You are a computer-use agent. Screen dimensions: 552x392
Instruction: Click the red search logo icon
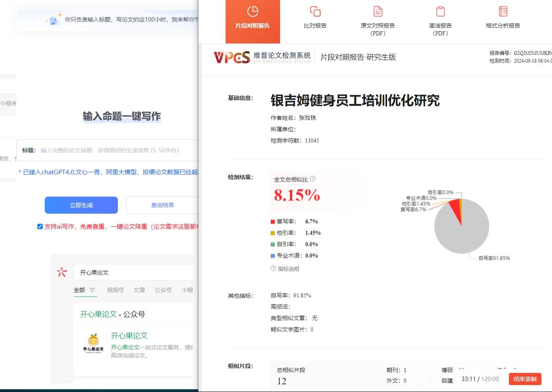(62, 272)
